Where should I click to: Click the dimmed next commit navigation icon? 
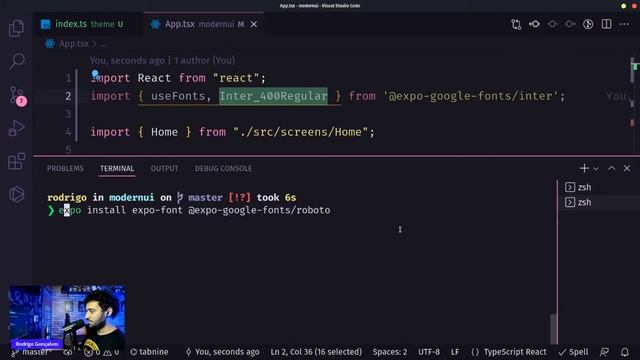[570, 24]
